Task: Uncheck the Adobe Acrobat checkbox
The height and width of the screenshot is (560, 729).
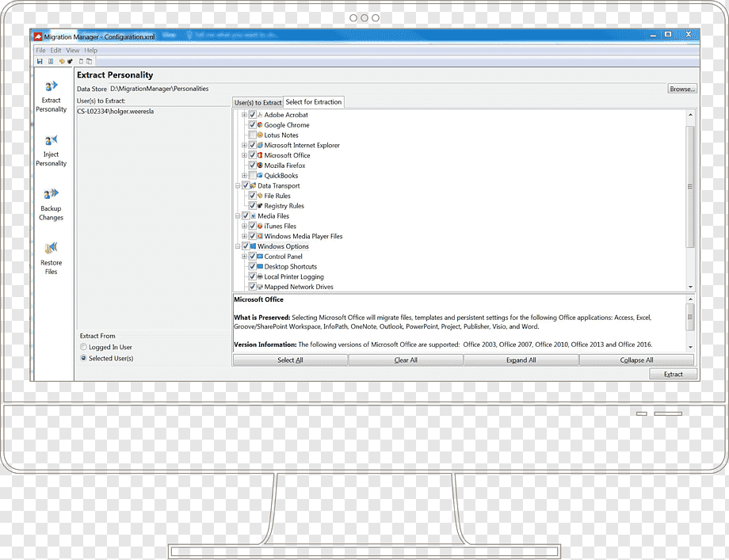Action: [x=252, y=115]
